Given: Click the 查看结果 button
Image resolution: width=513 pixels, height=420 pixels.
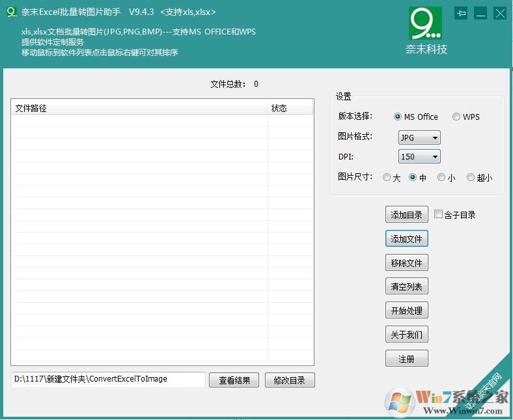Looking at the screenshot, I should [234, 380].
